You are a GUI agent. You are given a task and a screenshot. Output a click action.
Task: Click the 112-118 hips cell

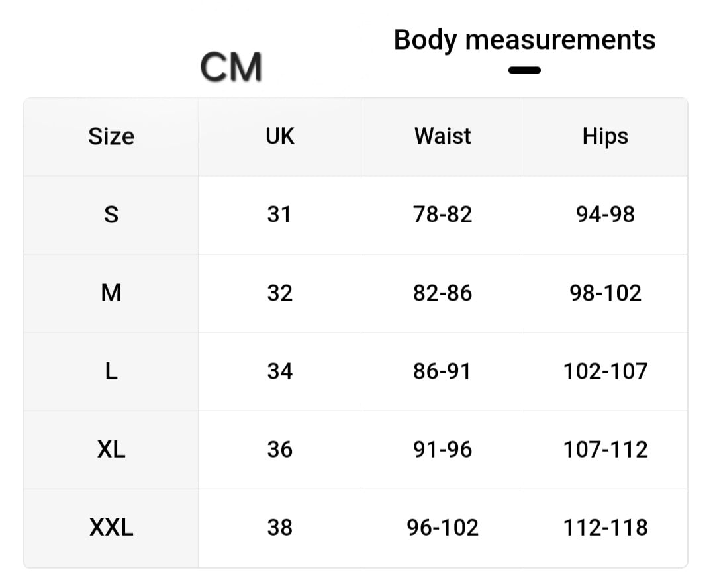coord(605,528)
